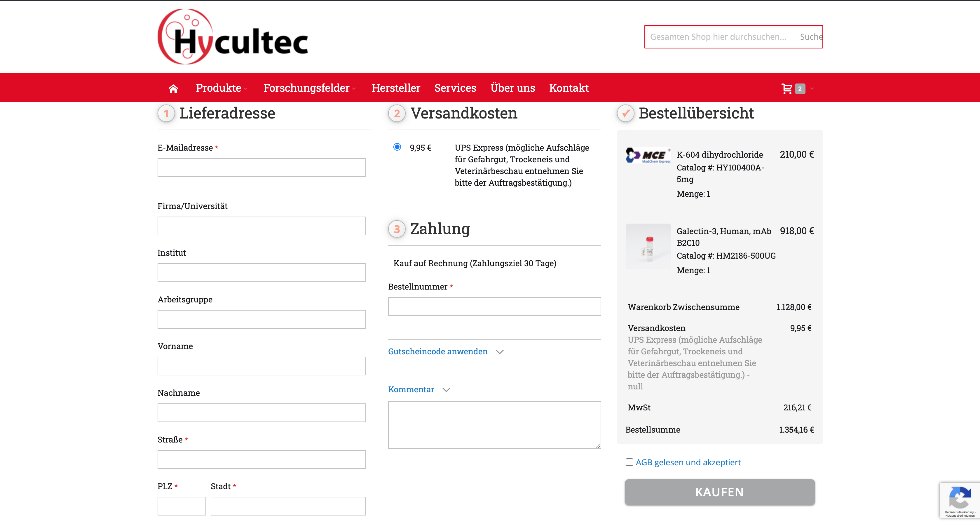Viewport: 980px width, 526px height.
Task: Click the KAUFEN button
Action: [x=719, y=492]
